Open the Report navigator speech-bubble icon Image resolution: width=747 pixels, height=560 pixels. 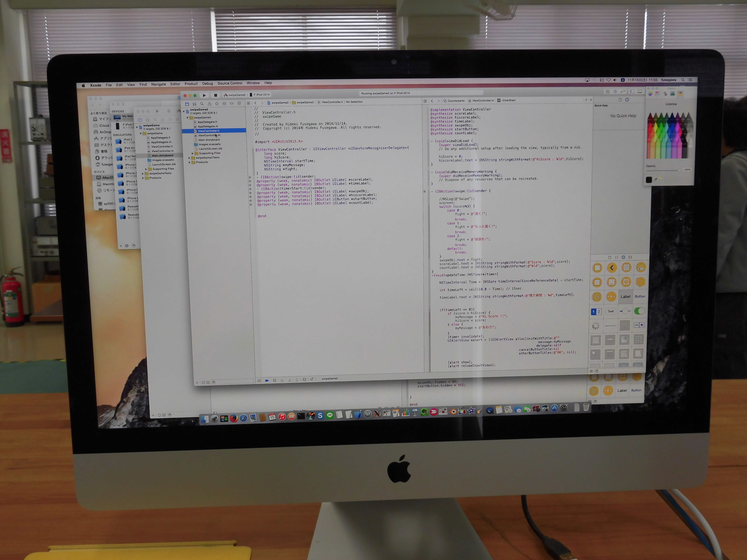239,103
